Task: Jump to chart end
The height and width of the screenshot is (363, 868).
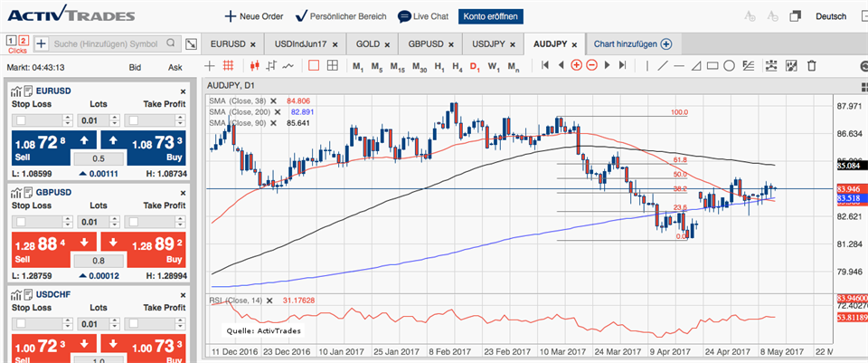Action: [x=622, y=66]
